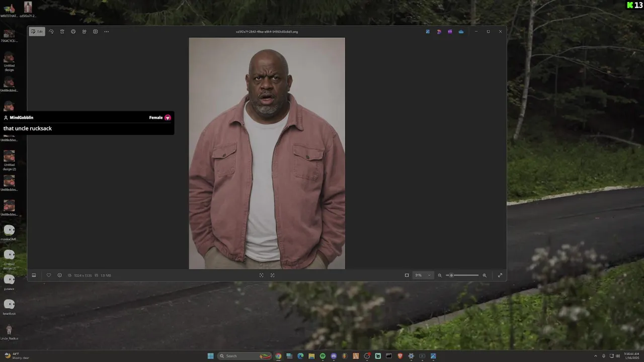
Task: Select the cd5f2e7f-2 desktop file icon
Action: pos(28,10)
